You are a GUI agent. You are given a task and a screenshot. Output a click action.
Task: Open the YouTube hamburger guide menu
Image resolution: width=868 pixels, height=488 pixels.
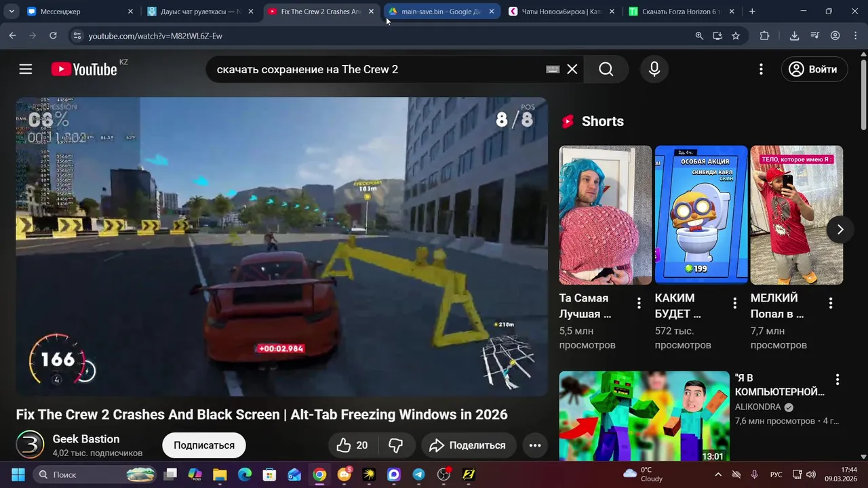pyautogui.click(x=26, y=69)
